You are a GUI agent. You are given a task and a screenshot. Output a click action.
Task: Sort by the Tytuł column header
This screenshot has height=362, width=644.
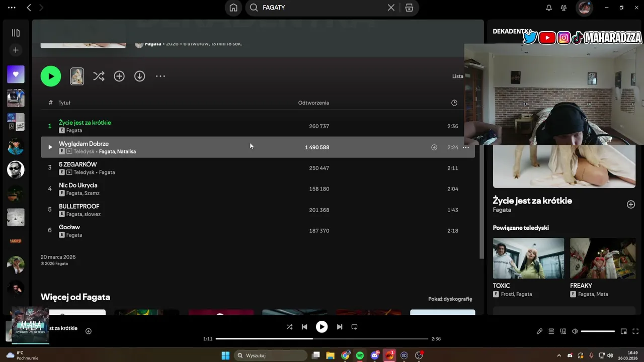(64, 103)
